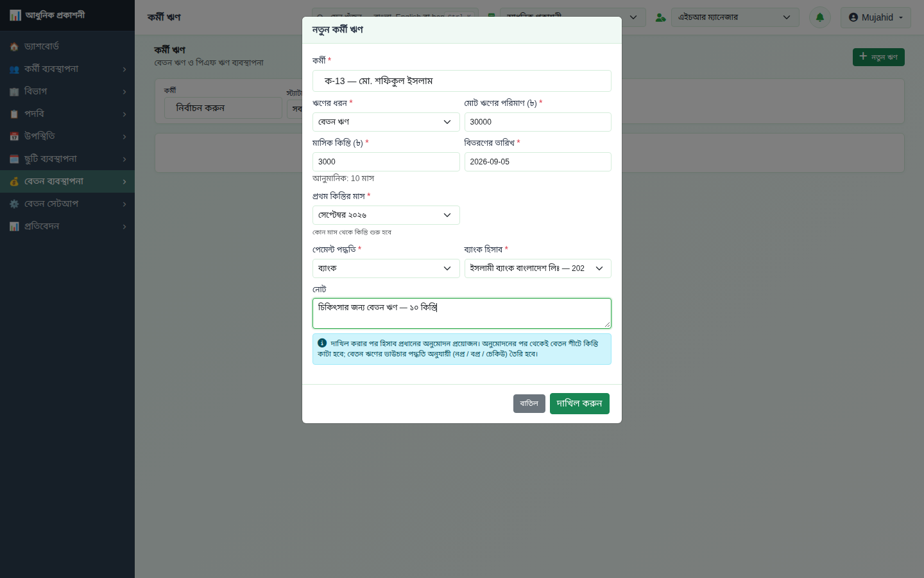Click the বিতরণের তারিখ date field
This screenshot has height=578, width=924.
click(538, 162)
